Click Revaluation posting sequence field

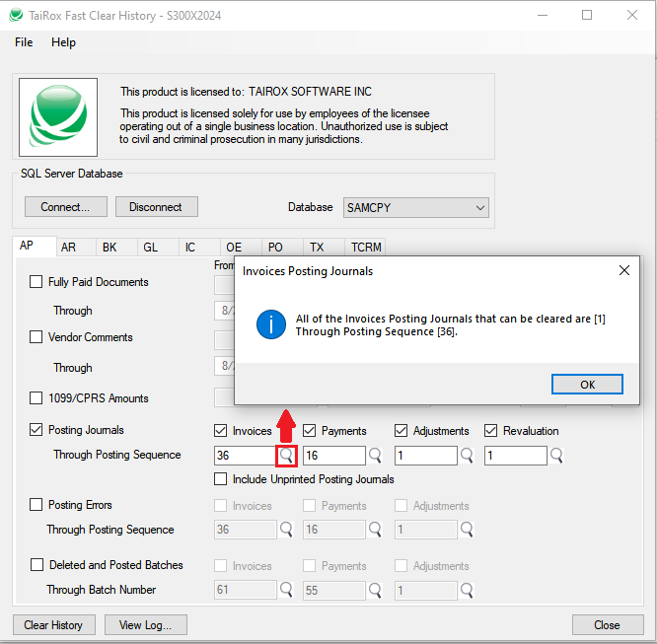[x=515, y=456]
